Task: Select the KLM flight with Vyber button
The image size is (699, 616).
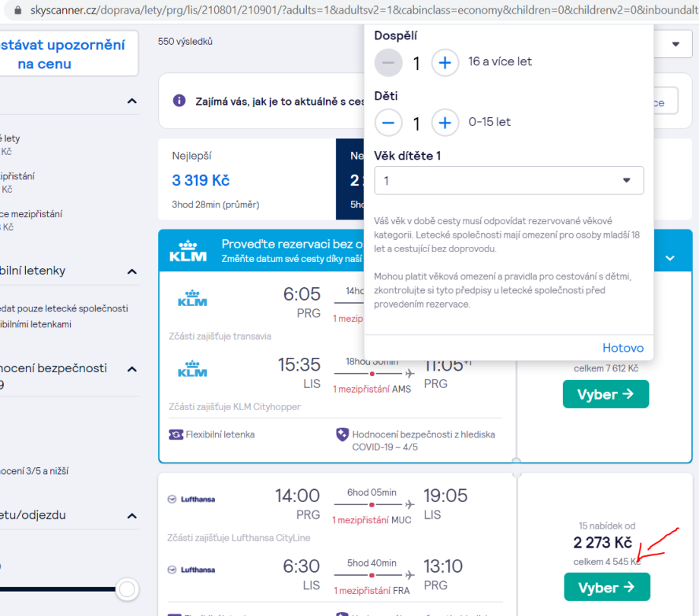Action: [x=606, y=394]
